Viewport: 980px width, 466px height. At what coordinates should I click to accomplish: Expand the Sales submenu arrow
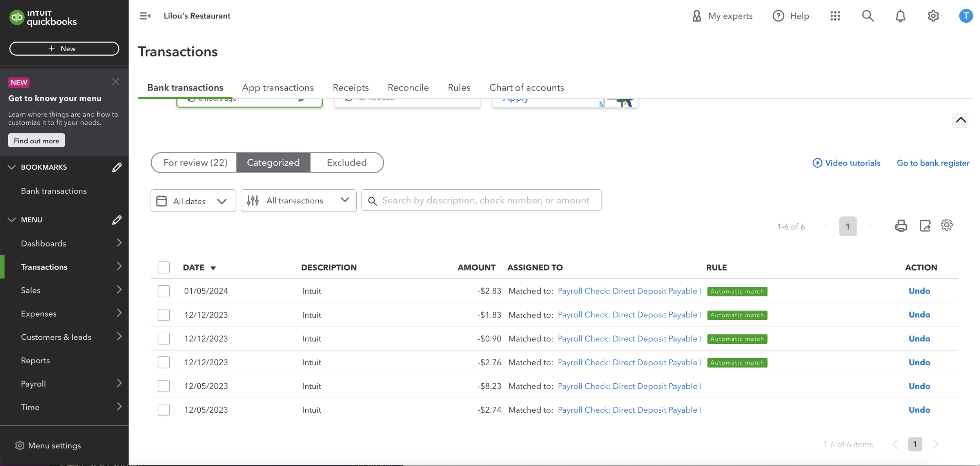[119, 290]
